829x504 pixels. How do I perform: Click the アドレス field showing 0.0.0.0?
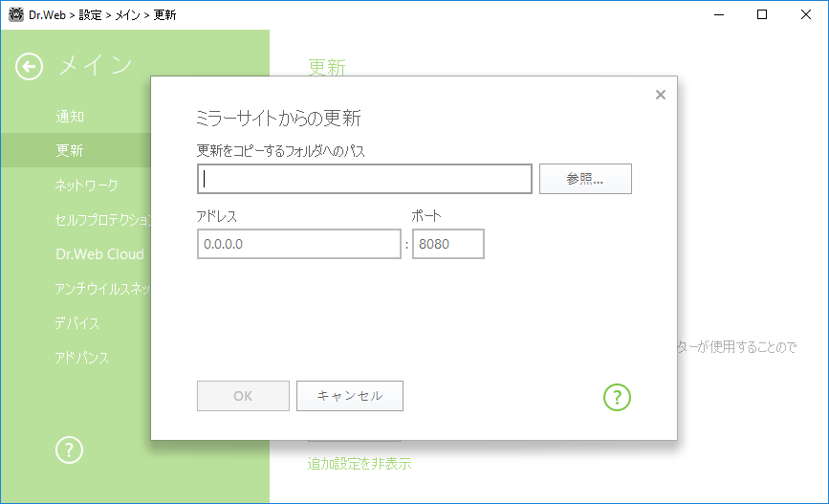click(298, 244)
